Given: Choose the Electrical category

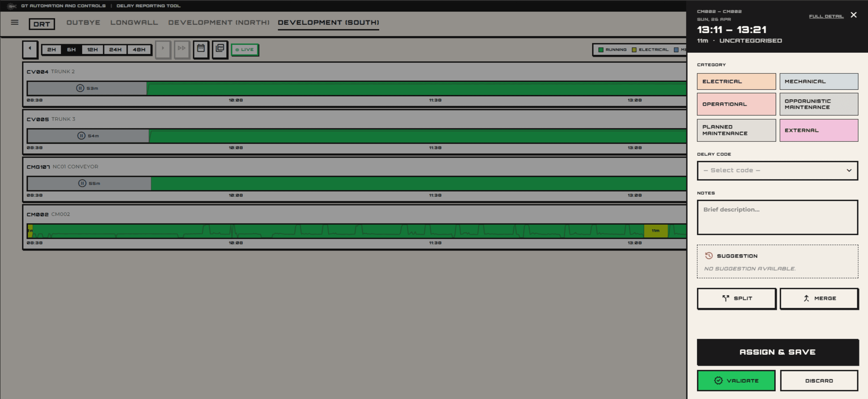Looking at the screenshot, I should tap(736, 82).
